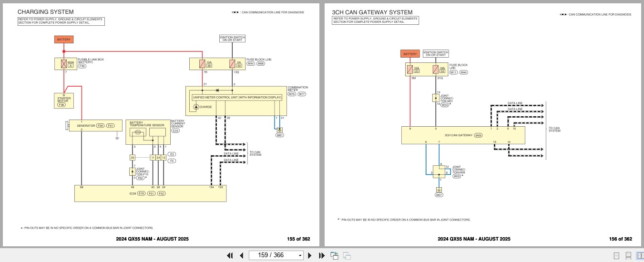
Task: Click the greyed go to next view icon
Action: pos(347,256)
